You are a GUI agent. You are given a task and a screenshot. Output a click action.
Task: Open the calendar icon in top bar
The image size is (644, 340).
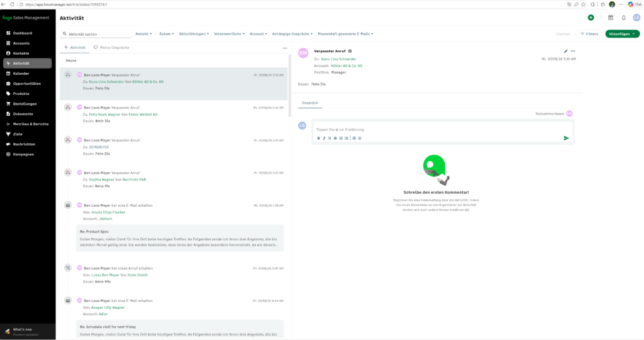click(x=611, y=18)
